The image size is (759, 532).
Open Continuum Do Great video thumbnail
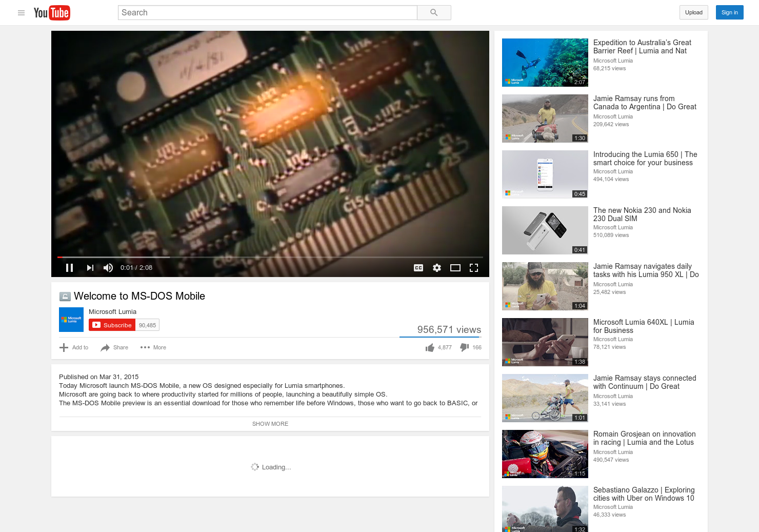[545, 398]
